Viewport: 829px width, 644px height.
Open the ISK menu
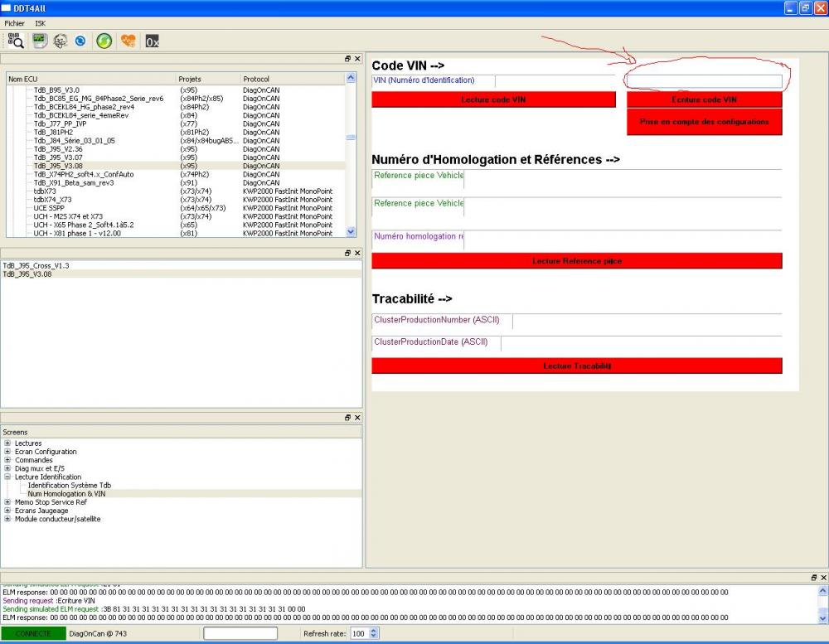40,23
